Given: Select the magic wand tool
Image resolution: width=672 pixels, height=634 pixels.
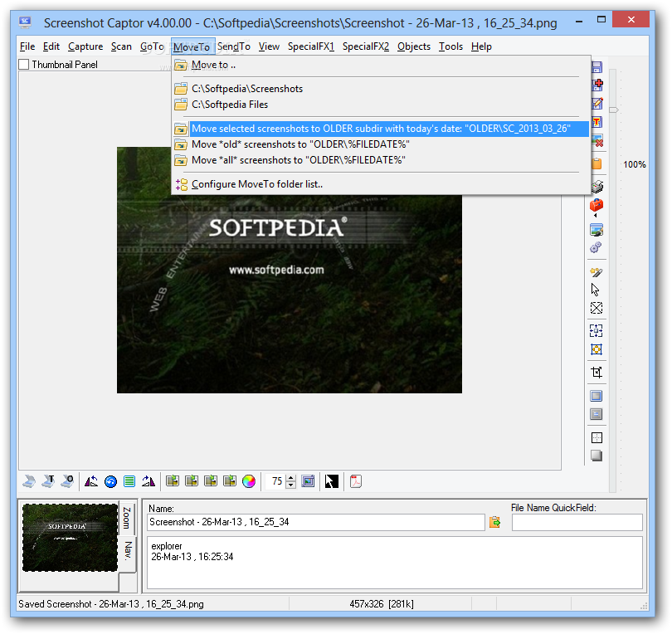Looking at the screenshot, I should coord(597,272).
